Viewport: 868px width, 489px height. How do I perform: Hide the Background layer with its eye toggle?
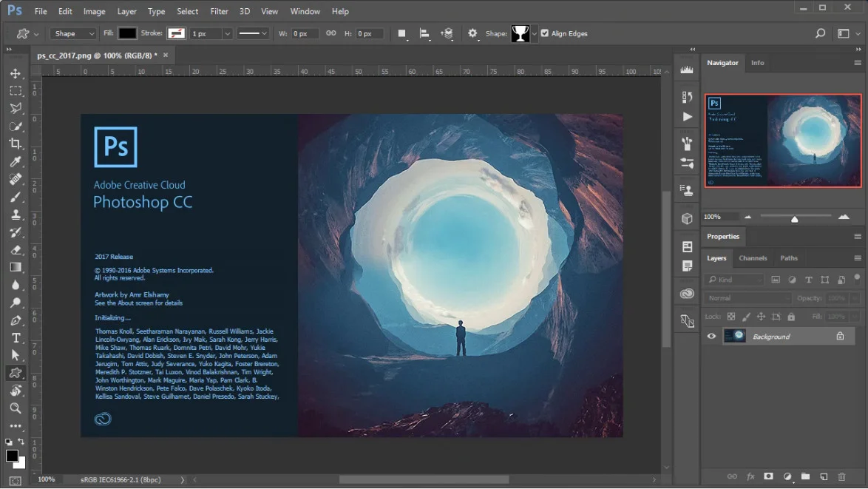click(711, 336)
